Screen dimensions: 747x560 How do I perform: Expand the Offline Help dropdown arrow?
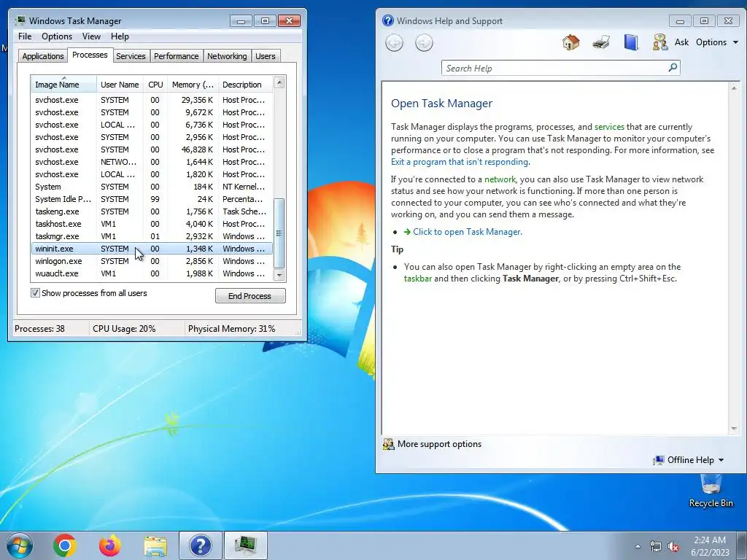click(x=721, y=460)
